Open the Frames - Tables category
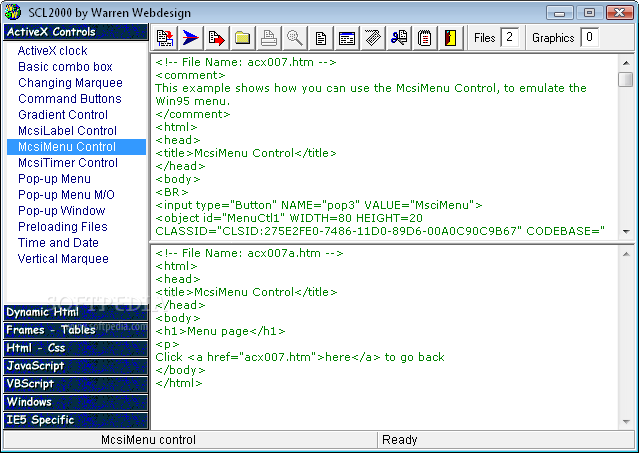639x453 pixels. 75,330
